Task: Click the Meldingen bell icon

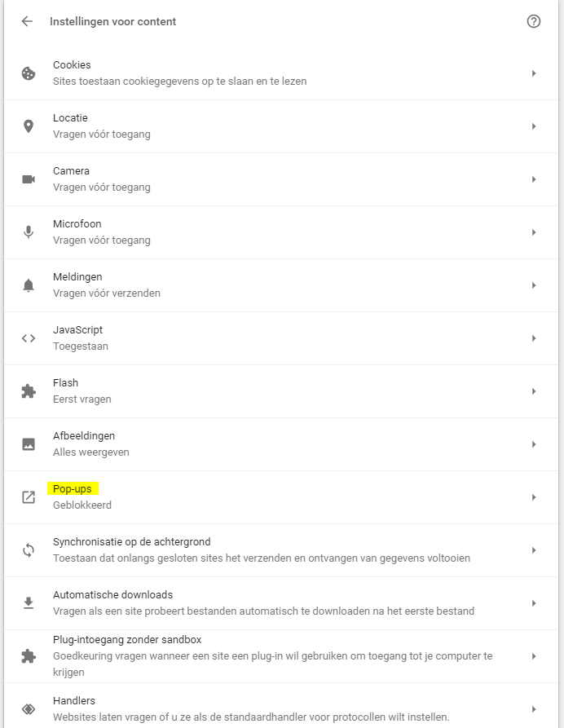Action: 29,285
